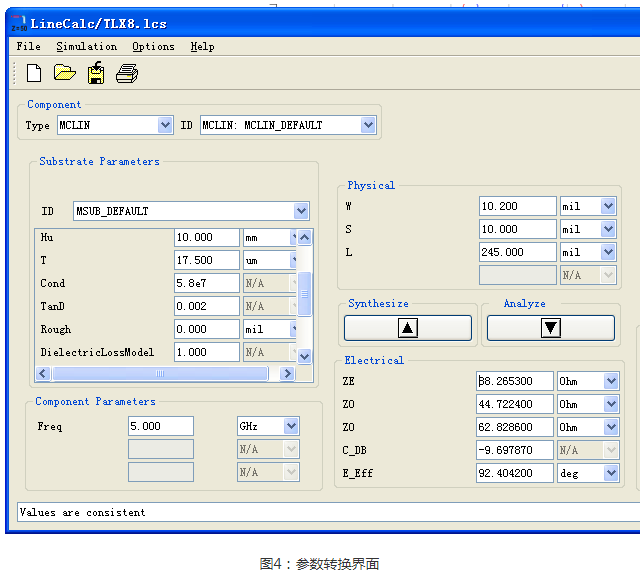The image size is (640, 575).
Task: Click the Open folder icon
Action: pyautogui.click(x=65, y=73)
